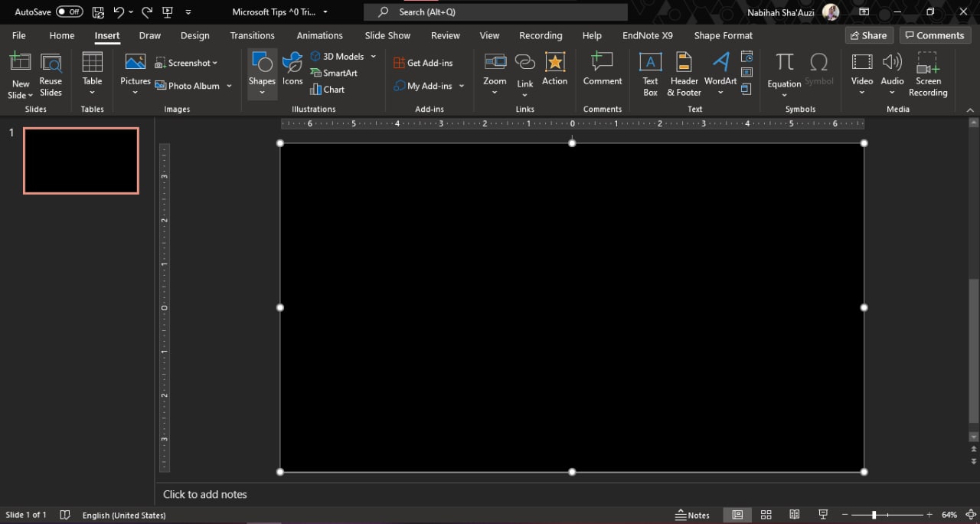Click the Date & Time icon

tap(746, 57)
